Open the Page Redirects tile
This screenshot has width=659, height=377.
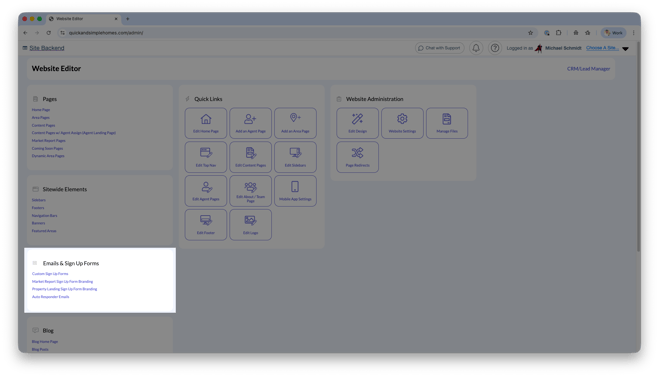[357, 157]
